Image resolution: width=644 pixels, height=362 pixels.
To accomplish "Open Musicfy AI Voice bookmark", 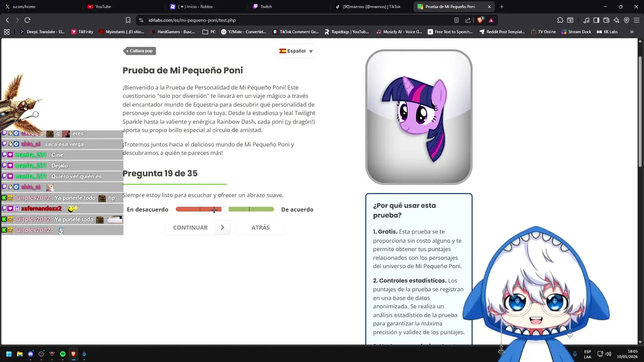I will pyautogui.click(x=399, y=32).
